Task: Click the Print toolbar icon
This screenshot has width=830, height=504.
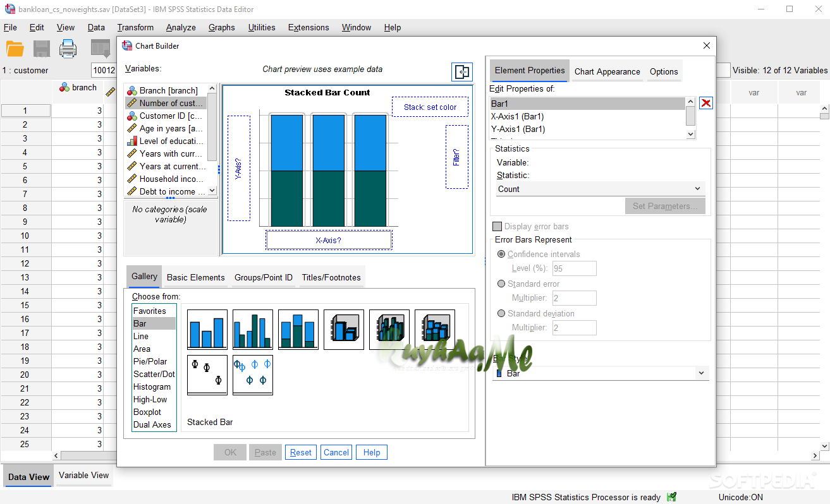Action: [68, 49]
